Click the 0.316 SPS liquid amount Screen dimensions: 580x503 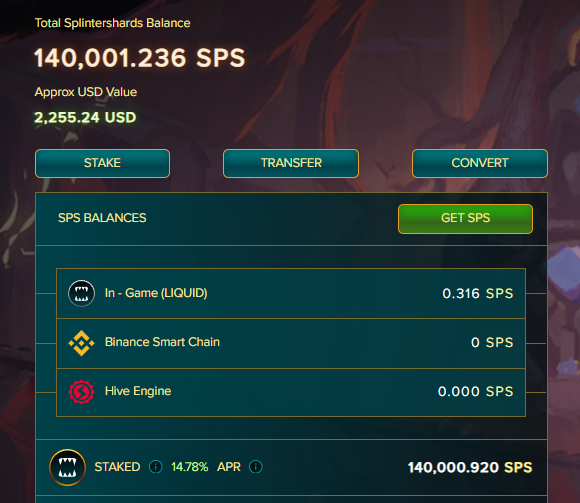pyautogui.click(x=478, y=293)
